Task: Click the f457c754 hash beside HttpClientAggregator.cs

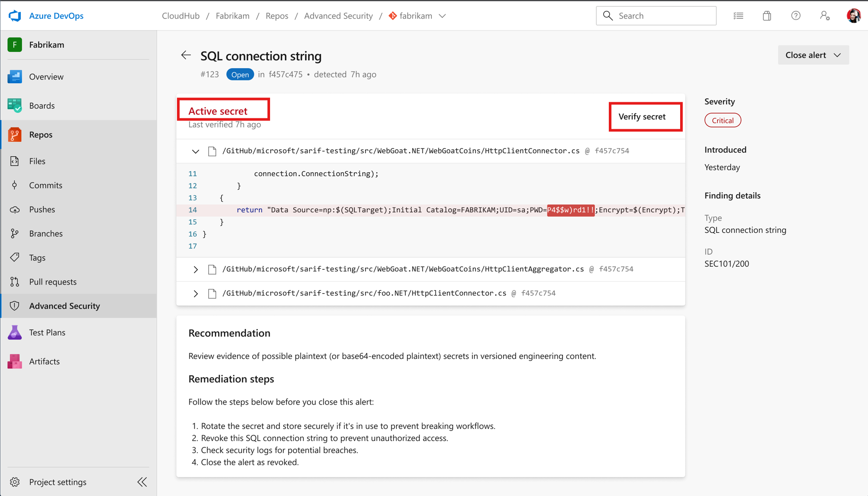Action: click(x=616, y=269)
